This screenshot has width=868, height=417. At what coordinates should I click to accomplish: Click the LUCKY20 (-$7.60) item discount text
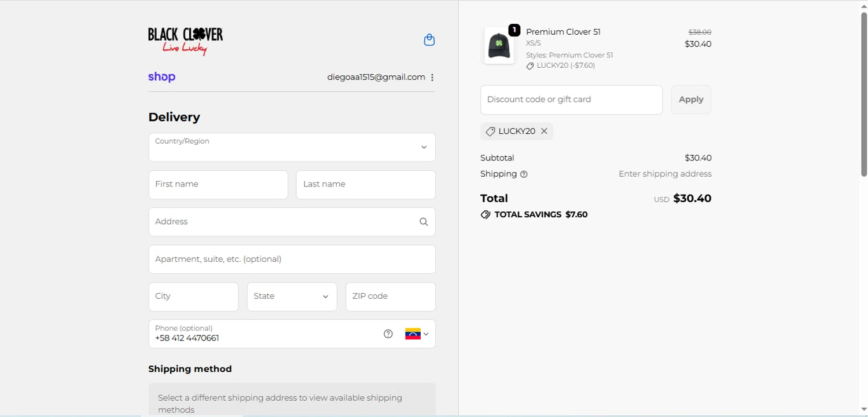566,65
